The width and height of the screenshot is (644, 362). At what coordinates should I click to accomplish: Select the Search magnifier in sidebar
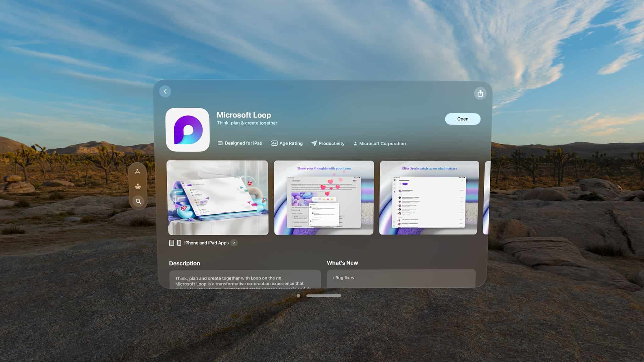[138, 201]
